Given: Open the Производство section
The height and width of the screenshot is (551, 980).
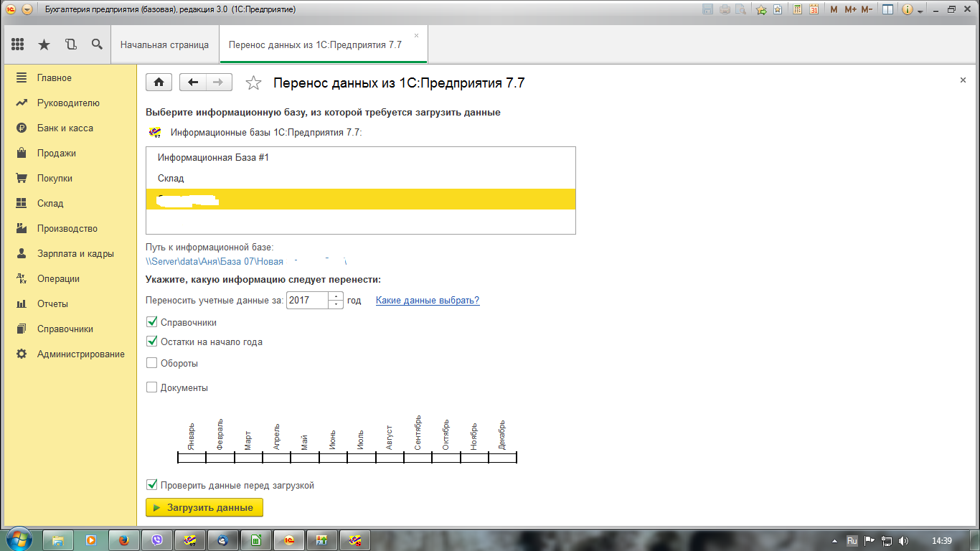Looking at the screenshot, I should (69, 228).
